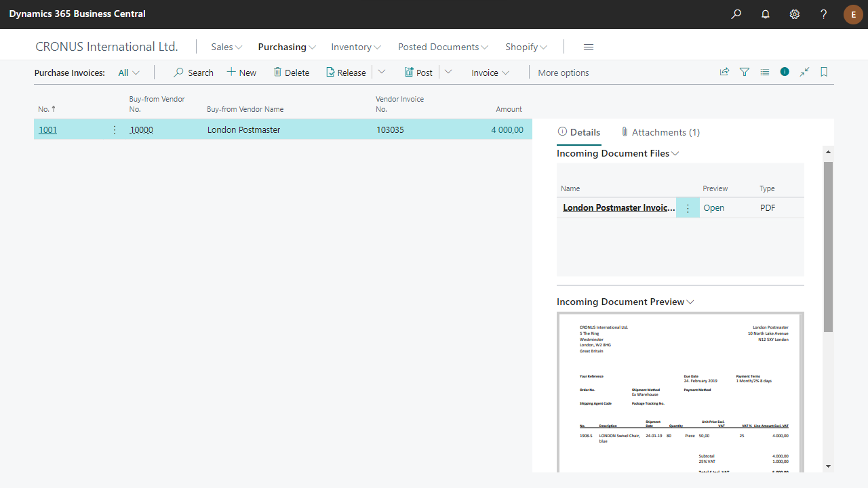Screen dimensions: 868x488
Task: Post the selected invoice
Action: [x=418, y=73]
